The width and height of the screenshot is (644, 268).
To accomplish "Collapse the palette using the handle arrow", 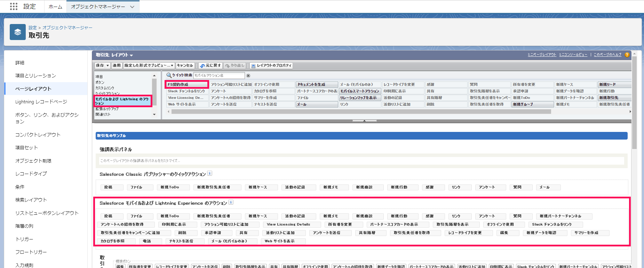I will pos(364,121).
